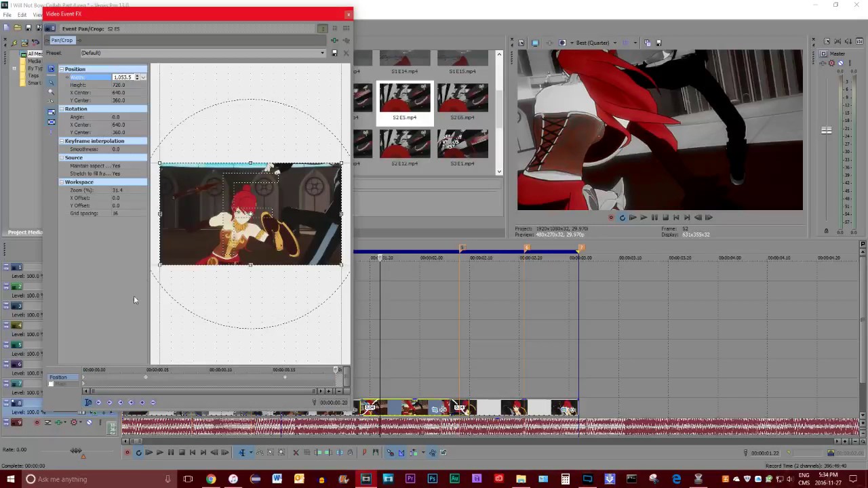The width and height of the screenshot is (868, 488).
Task: Click the Delete Keyframe button
Action: tap(153, 403)
